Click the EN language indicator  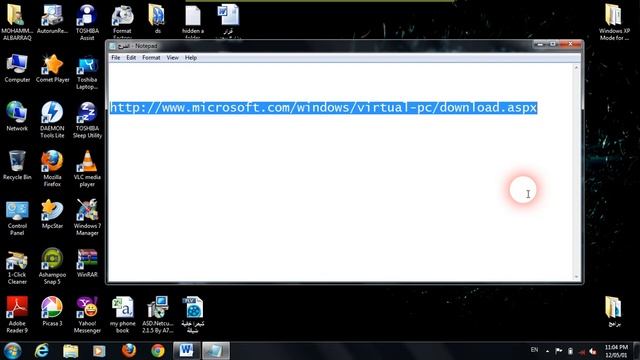click(534, 350)
